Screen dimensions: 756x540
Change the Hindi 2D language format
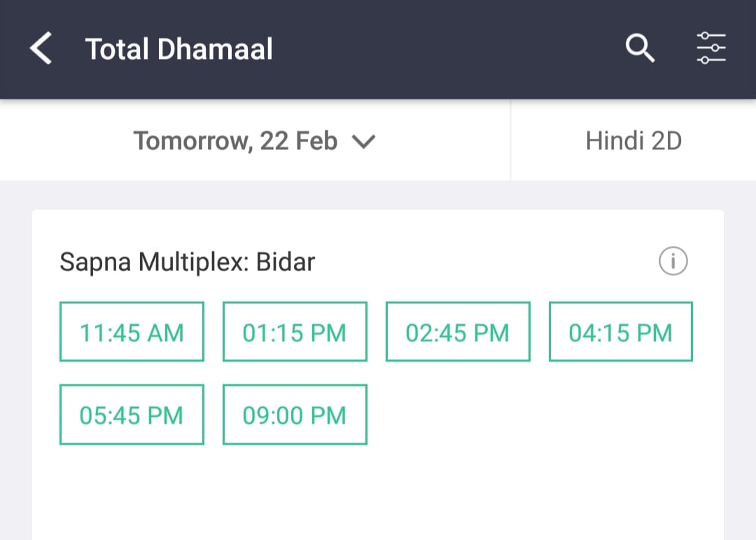point(633,141)
